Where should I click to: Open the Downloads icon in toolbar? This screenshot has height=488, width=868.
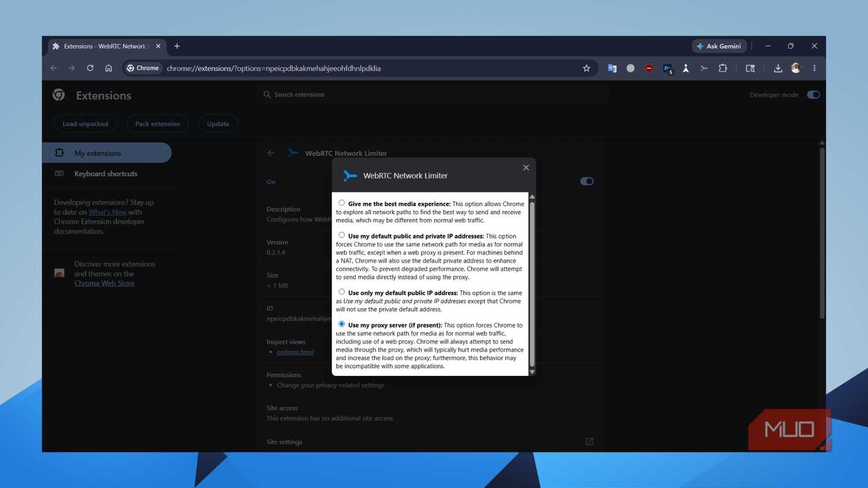[x=778, y=68]
